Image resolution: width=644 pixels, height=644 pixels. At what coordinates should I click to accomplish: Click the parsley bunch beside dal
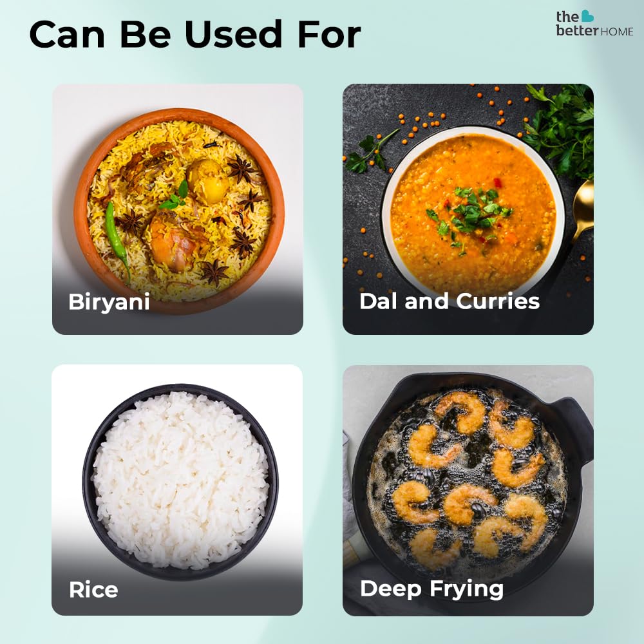point(560,129)
